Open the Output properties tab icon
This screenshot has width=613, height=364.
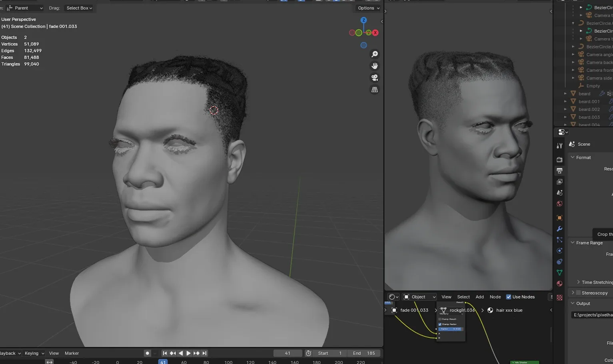point(559,171)
